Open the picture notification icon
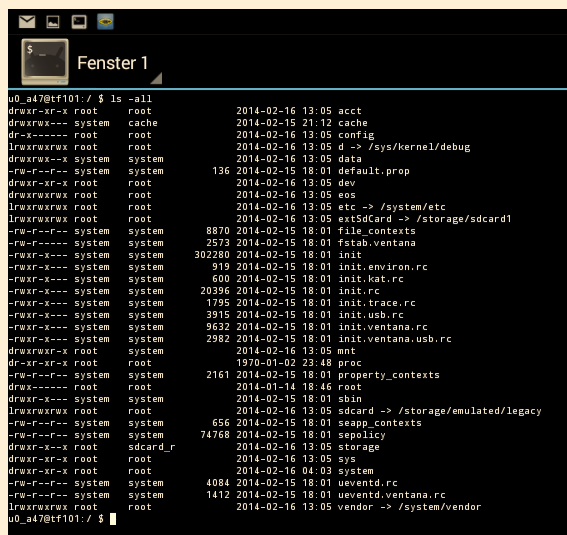 [x=53, y=22]
